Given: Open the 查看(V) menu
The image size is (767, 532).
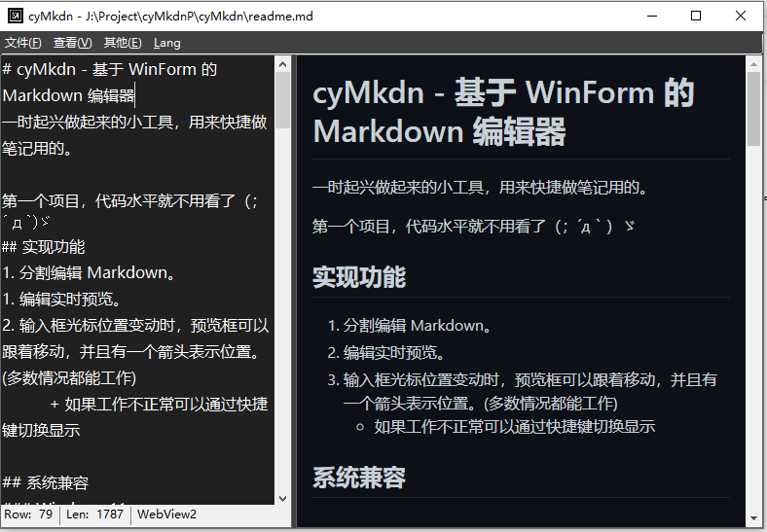Looking at the screenshot, I should (72, 43).
